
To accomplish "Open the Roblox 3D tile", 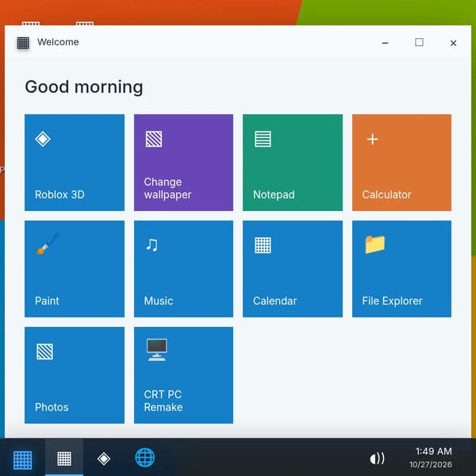I will tap(75, 163).
